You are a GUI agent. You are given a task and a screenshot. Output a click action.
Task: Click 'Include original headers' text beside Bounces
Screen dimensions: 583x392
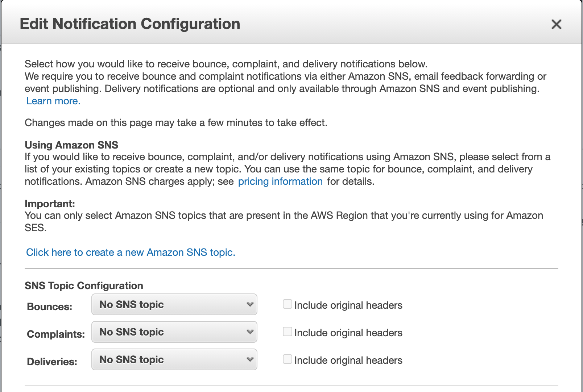tap(348, 305)
